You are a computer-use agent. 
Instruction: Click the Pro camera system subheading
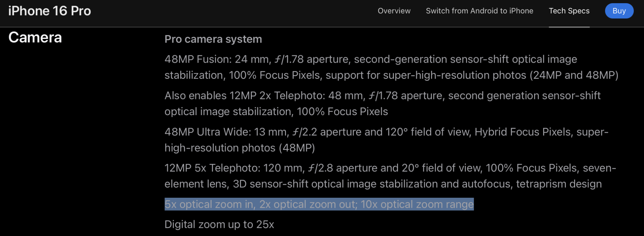point(213,39)
